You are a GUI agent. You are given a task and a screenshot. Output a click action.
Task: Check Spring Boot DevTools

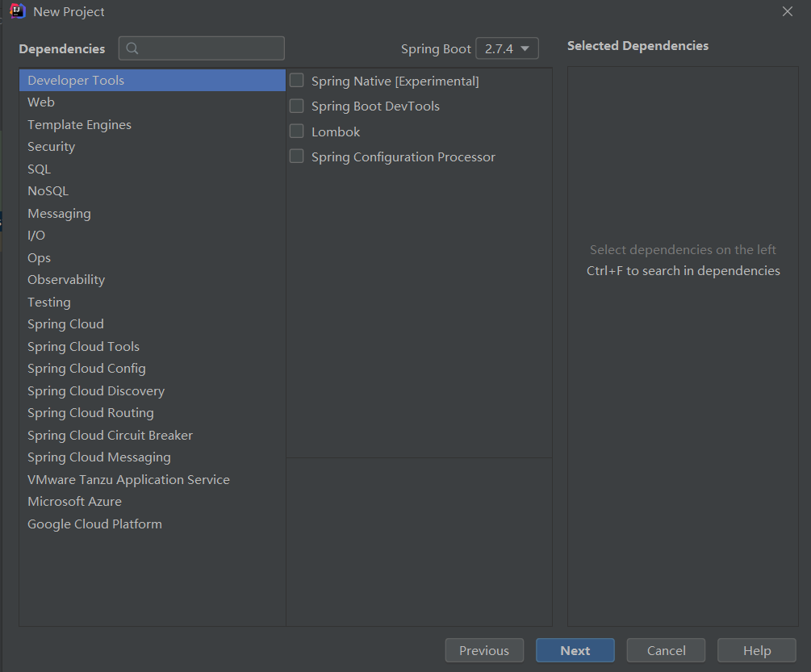click(296, 106)
